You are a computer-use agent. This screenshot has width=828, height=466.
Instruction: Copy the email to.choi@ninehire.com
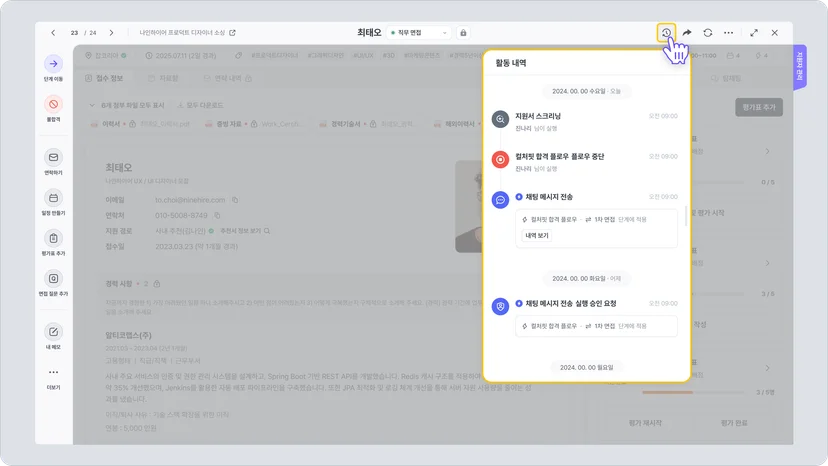[235, 200]
